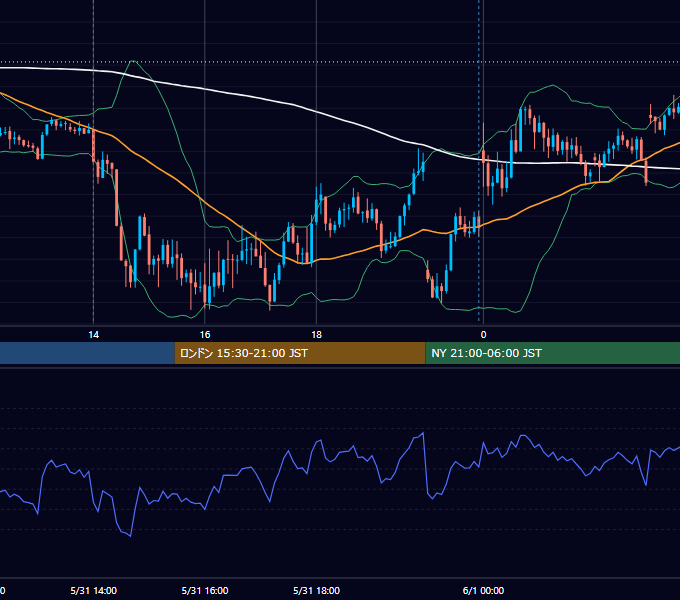Click the 5/31 14:00 date label

tap(94, 590)
